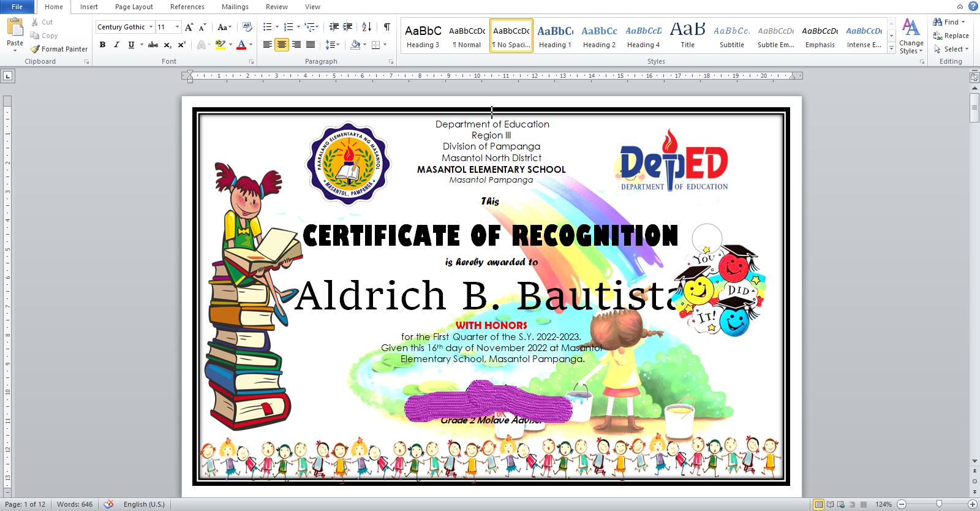Click the Decrease Indent icon

coord(334,27)
